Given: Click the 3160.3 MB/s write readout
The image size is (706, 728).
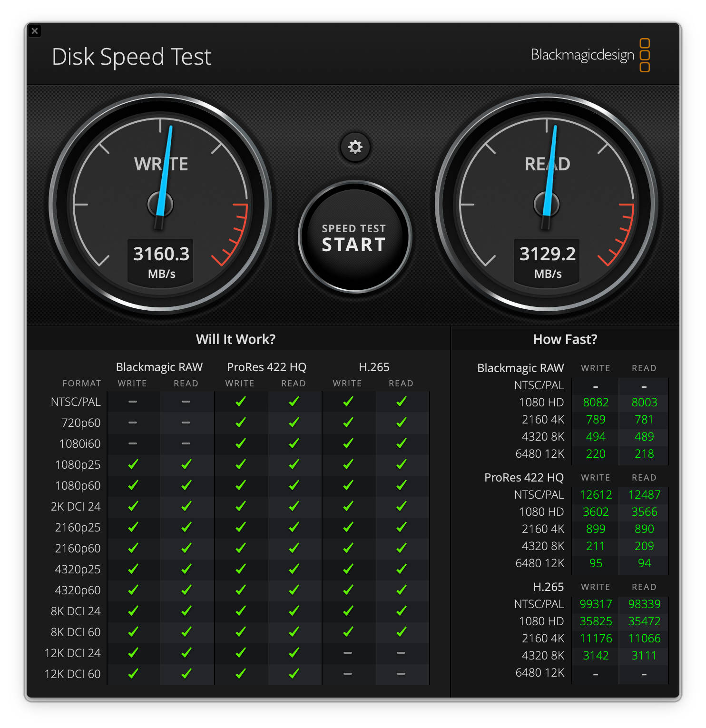Looking at the screenshot, I should point(161,261).
